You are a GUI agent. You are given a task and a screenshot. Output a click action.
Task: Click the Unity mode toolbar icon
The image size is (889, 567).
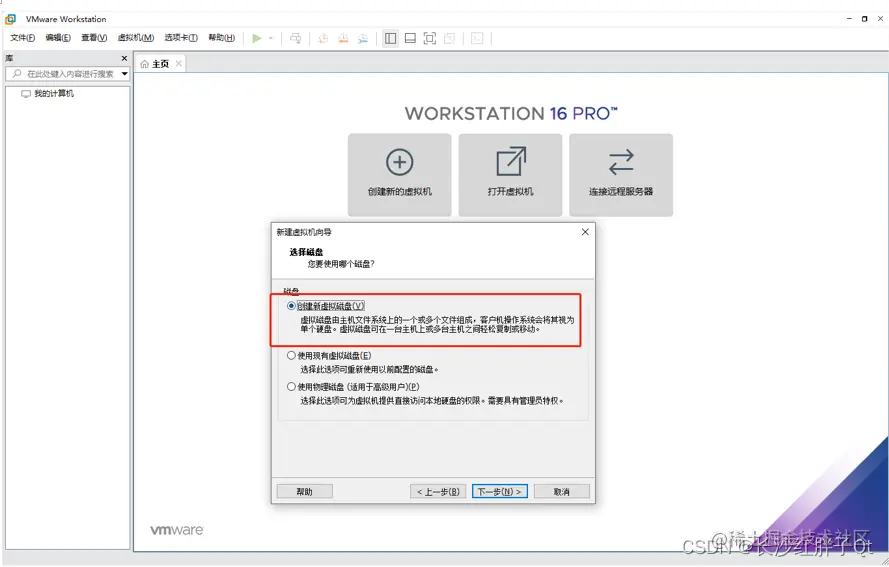coord(450,38)
